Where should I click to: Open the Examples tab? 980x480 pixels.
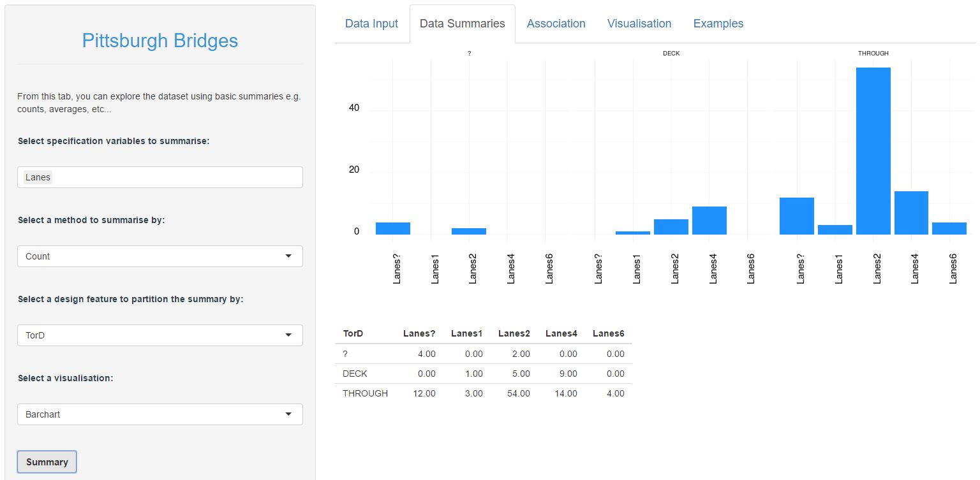click(x=718, y=24)
